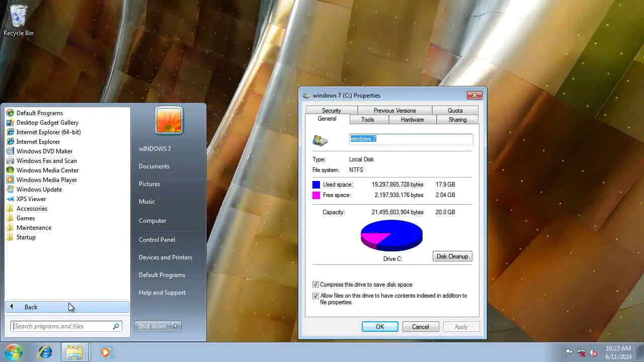The height and width of the screenshot is (362, 644).
Task: Launch Windows Media Center icon
Action: tap(10, 170)
